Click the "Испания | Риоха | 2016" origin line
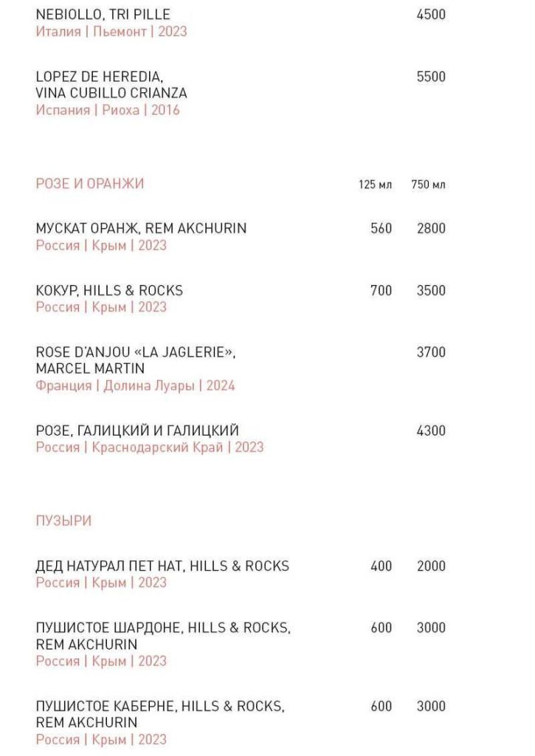Screen dimensions: 535x756 tap(108, 110)
